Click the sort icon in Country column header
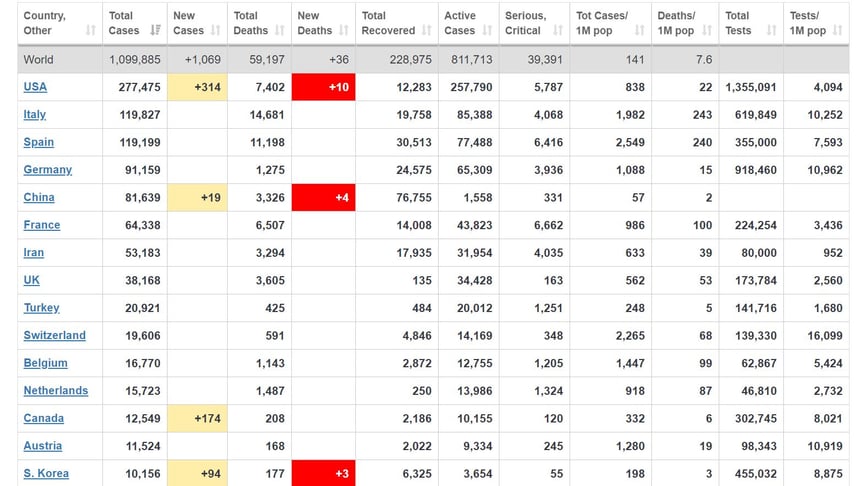Viewport: 864px width, 486px height. (x=91, y=31)
